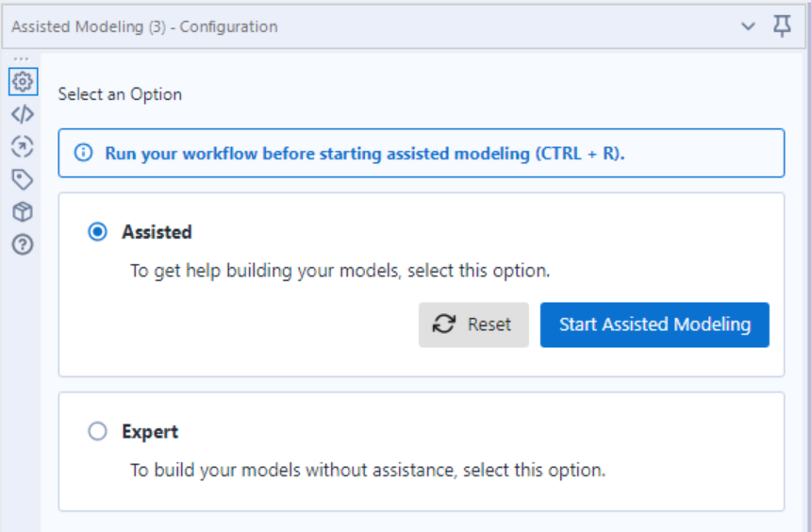Expand the configuration window chevron dropdown
Screen dimensions: 811x532
(748, 26)
